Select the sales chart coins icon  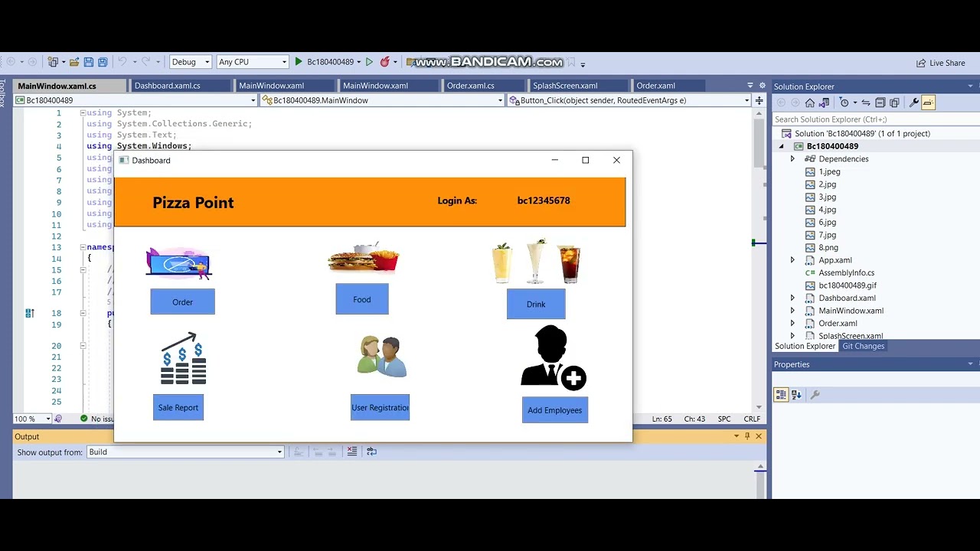click(x=183, y=358)
